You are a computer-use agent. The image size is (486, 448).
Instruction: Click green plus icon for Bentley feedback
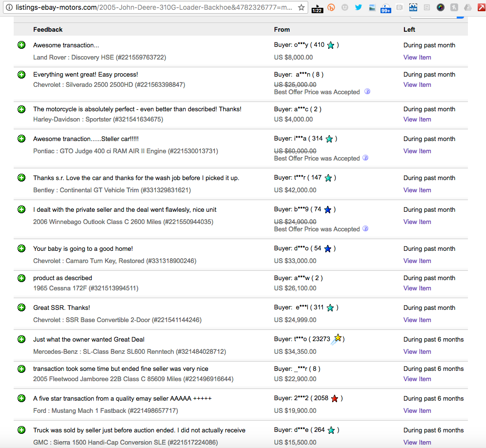coord(21,178)
